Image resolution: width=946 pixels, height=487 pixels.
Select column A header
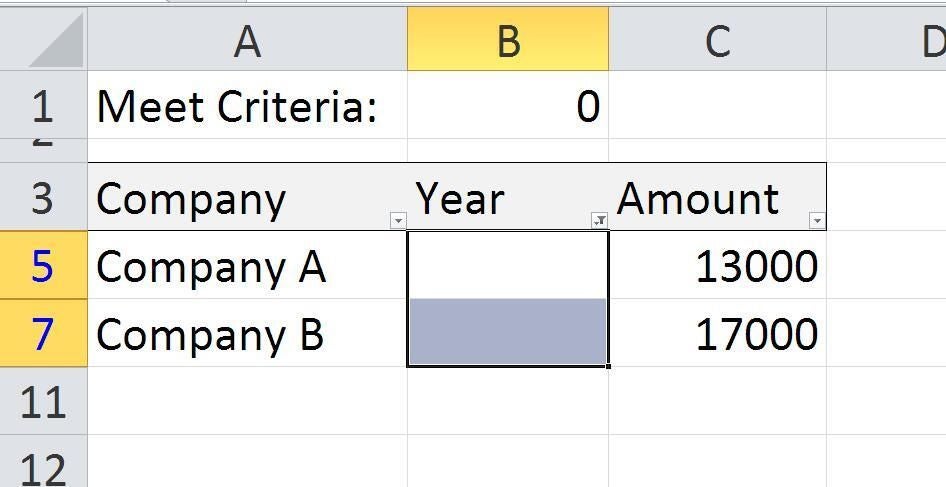[247, 40]
